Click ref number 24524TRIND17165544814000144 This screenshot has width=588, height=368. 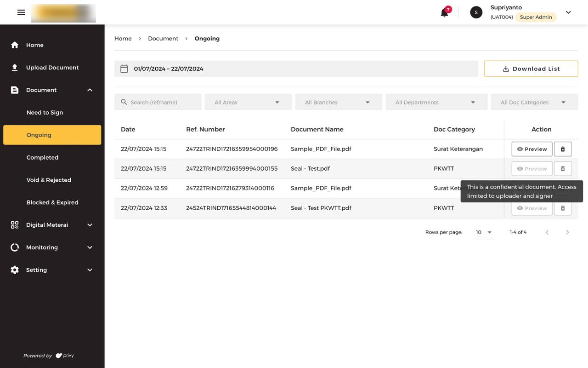click(x=231, y=208)
